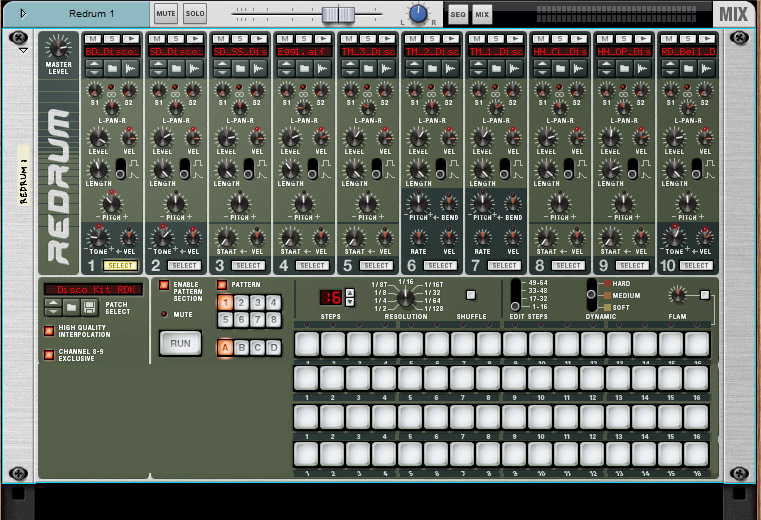Click the E991.aif sample name display
The image size is (761, 520).
coord(304,51)
